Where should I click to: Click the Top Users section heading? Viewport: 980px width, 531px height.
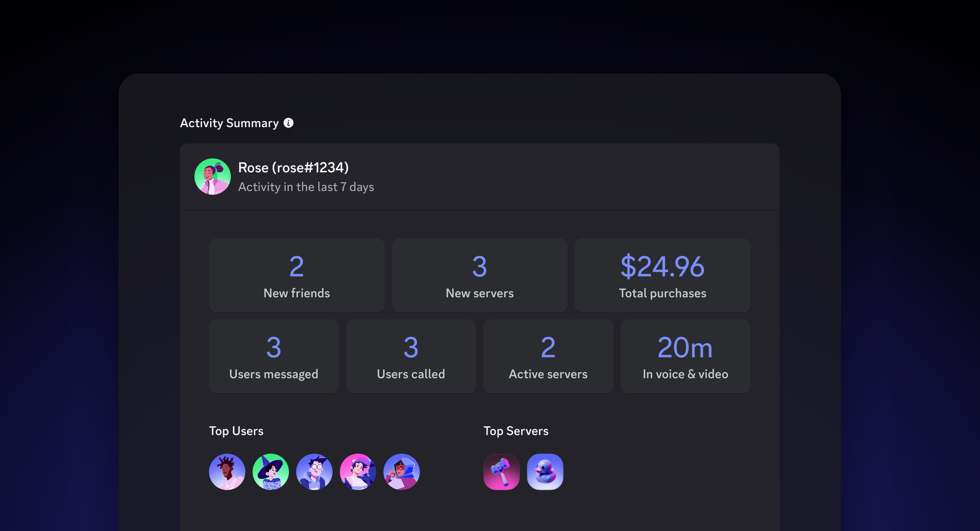236,431
